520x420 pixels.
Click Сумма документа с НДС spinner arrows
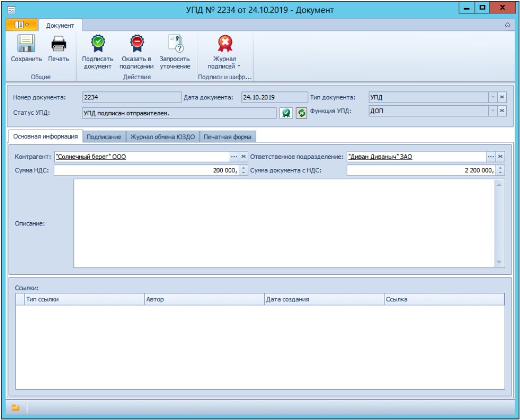point(500,170)
